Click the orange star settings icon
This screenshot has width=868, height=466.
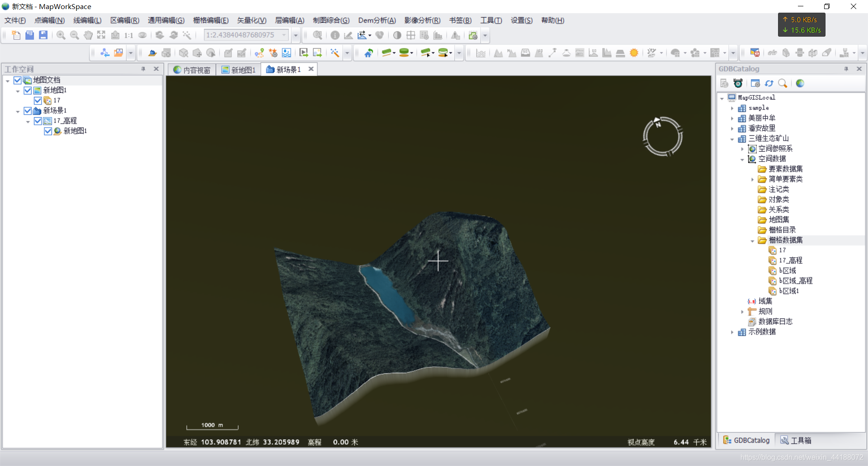click(273, 53)
